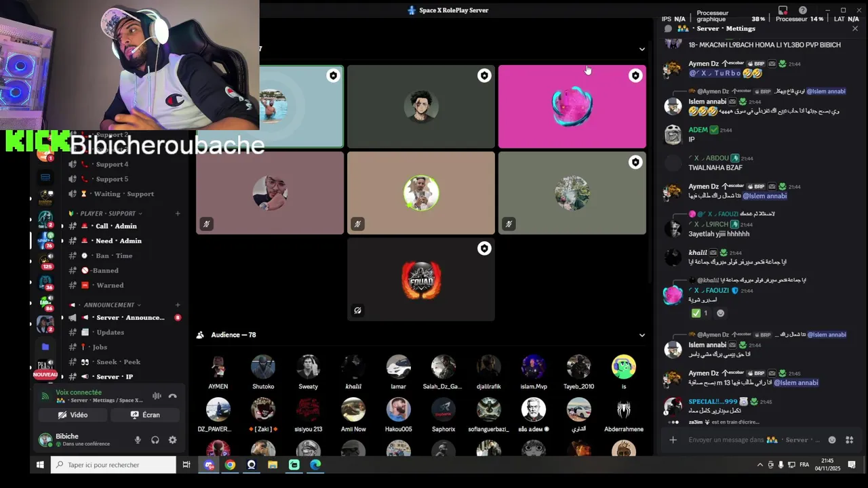Screen dimensions: 868x488
Task: Disconnect from voice with hang-up icon
Action: pos(173,396)
